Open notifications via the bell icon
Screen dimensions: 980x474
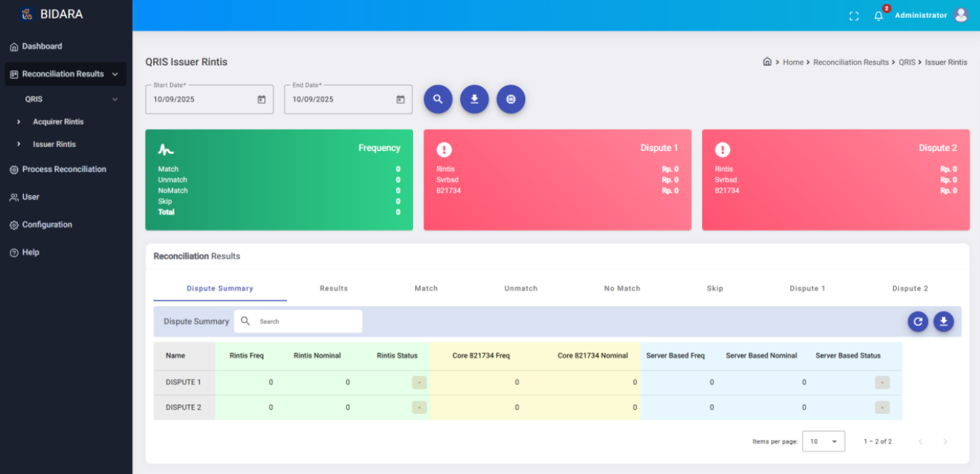878,14
